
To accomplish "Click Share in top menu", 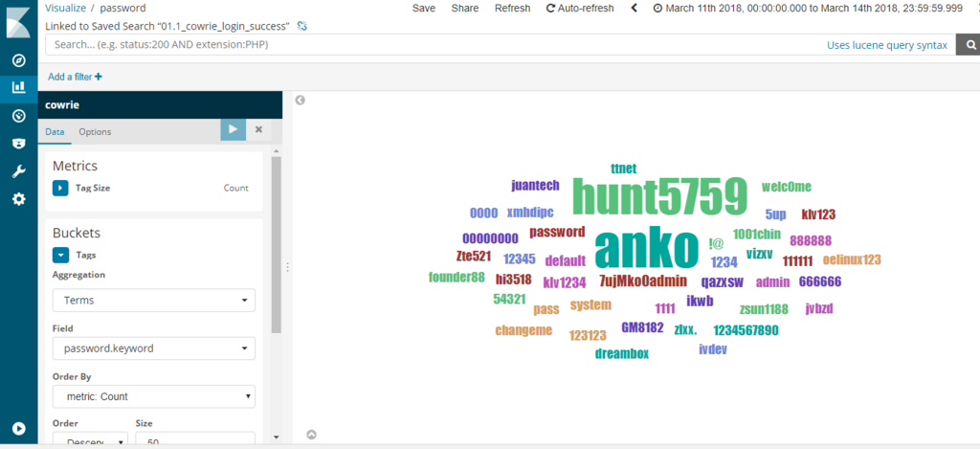I will click(465, 8).
